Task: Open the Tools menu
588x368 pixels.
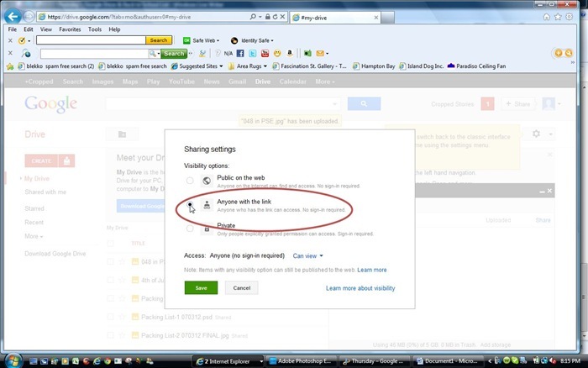Action: [95, 29]
